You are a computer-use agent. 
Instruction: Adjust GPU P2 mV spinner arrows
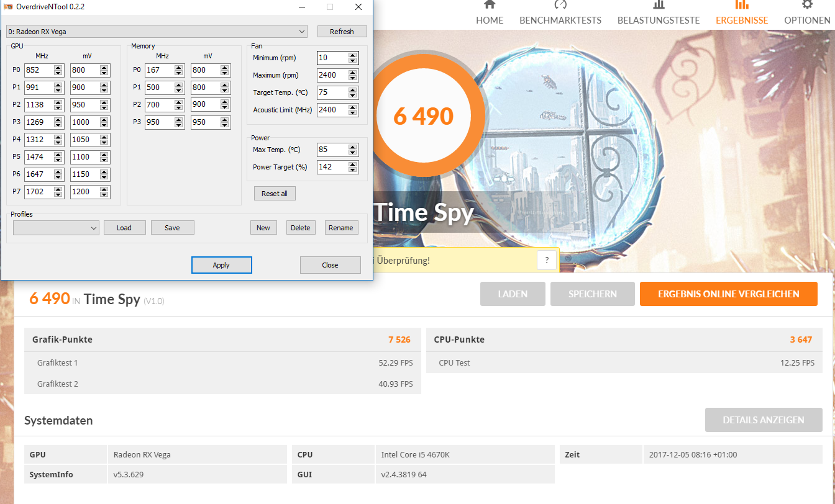[104, 105]
